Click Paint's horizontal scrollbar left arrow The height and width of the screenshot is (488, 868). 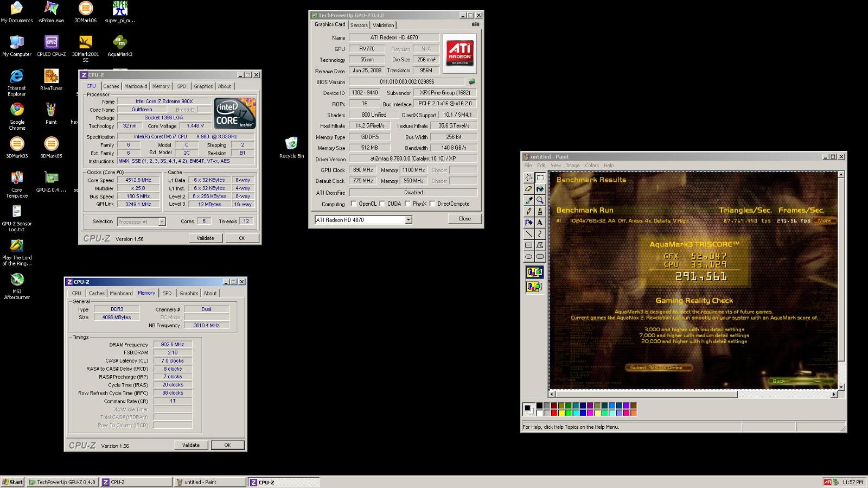click(552, 394)
